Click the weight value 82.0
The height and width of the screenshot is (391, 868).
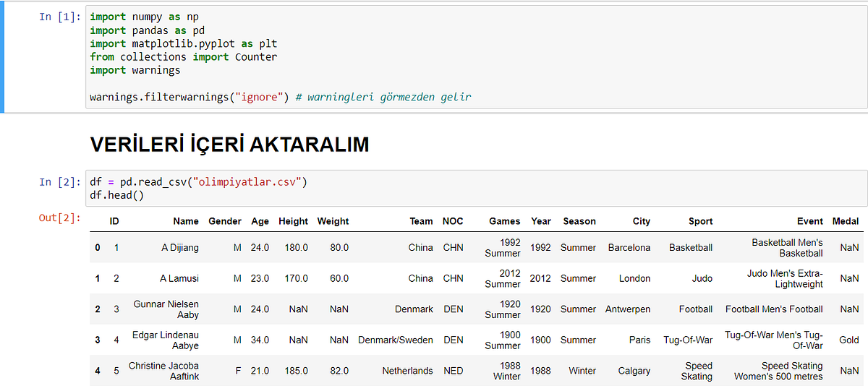[x=339, y=371]
